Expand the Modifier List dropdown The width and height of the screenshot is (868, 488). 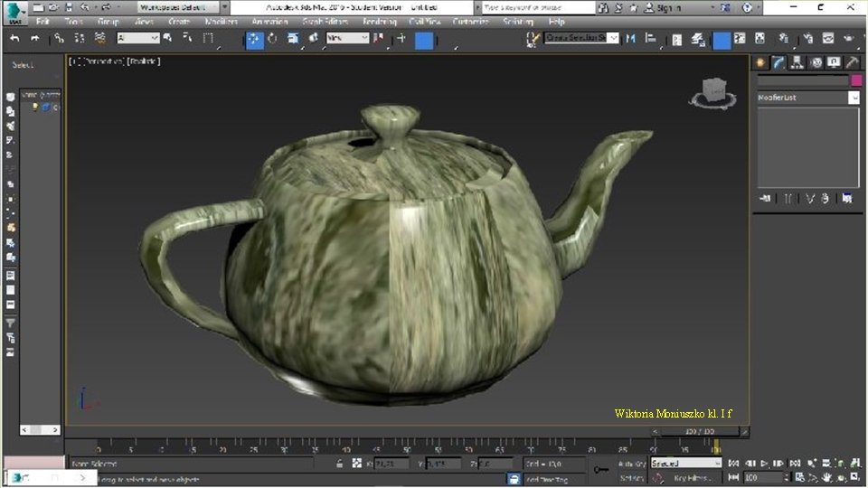pos(854,98)
